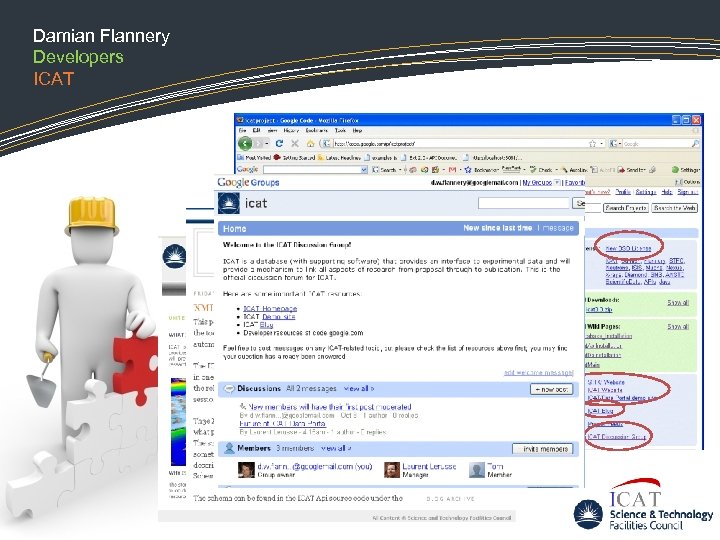Image resolution: width=720 pixels, height=540 pixels.
Task: Click the edit welcome message link
Action: [539, 372]
